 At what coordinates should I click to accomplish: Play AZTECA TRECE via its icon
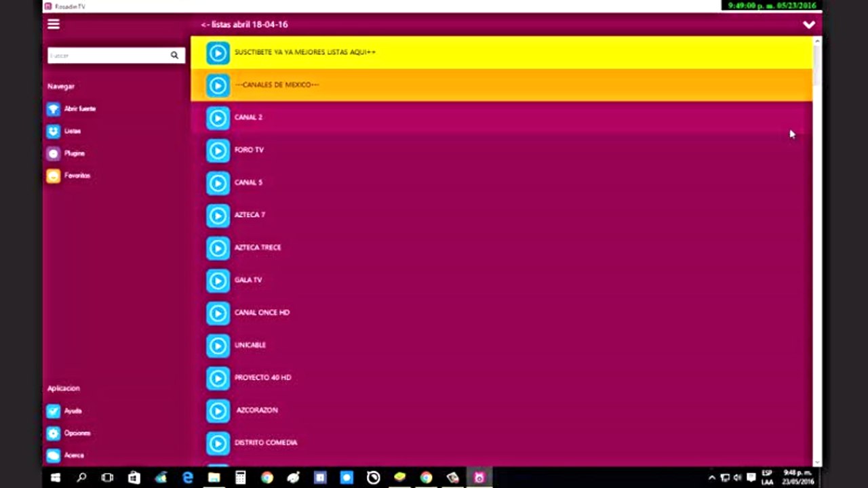tap(218, 248)
